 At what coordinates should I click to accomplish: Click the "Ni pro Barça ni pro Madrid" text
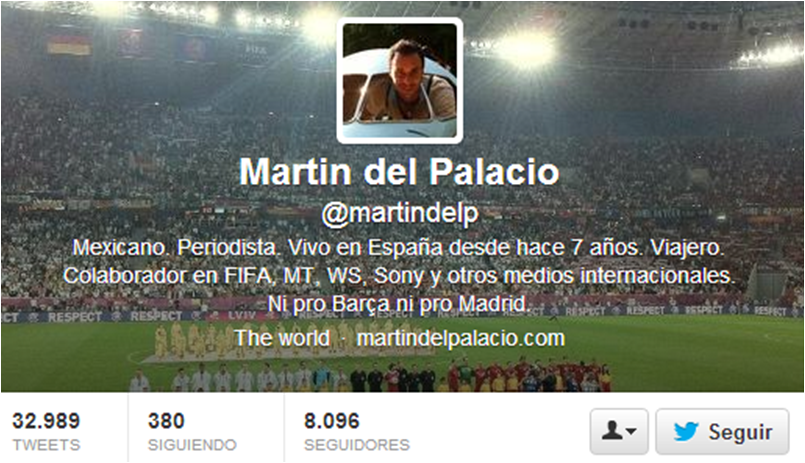click(398, 304)
